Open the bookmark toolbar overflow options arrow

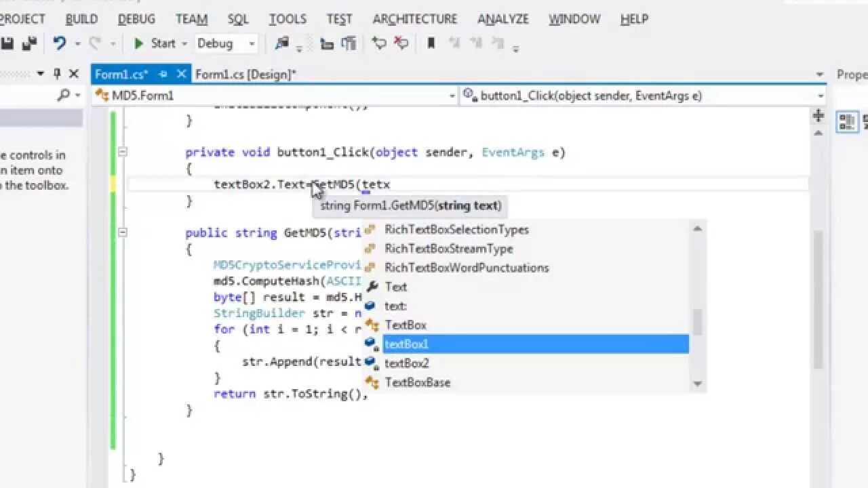[x=516, y=48]
